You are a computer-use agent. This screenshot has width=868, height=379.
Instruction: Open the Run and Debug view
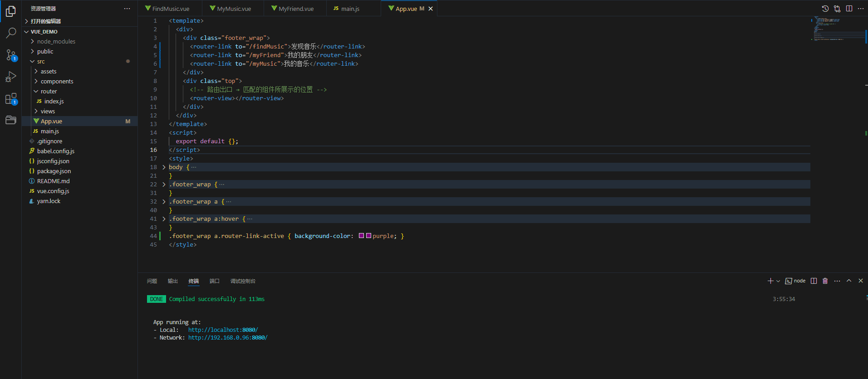(x=11, y=77)
